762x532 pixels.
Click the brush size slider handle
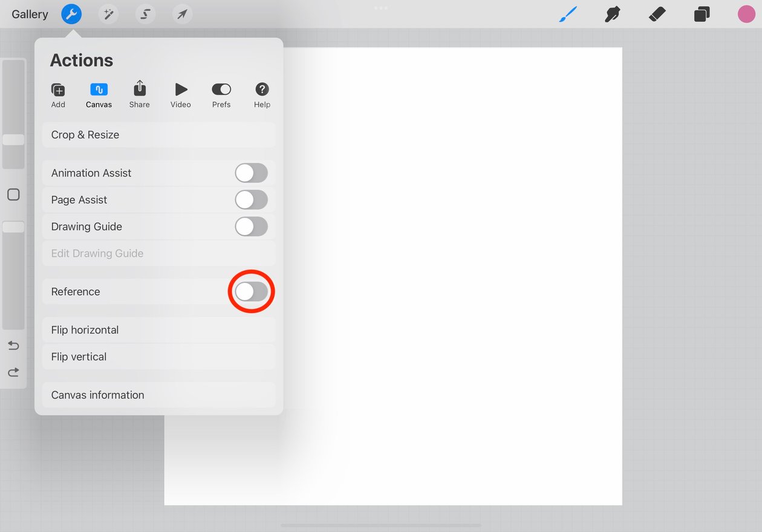(x=13, y=140)
